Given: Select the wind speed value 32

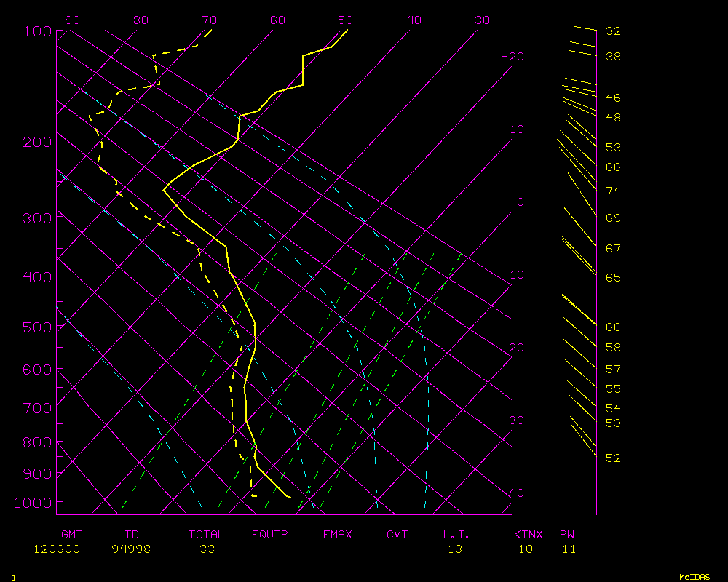Looking at the screenshot, I should pyautogui.click(x=613, y=31).
